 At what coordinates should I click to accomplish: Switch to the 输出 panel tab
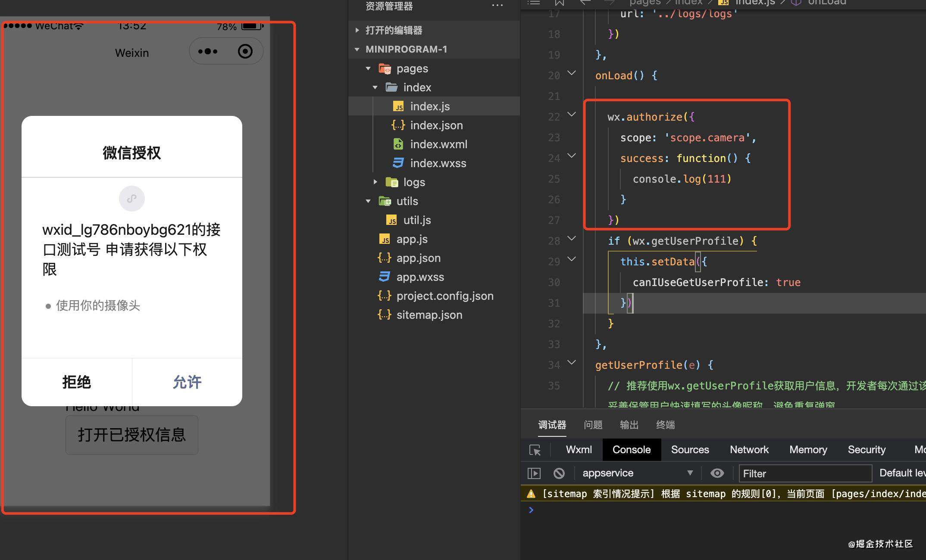pos(629,425)
